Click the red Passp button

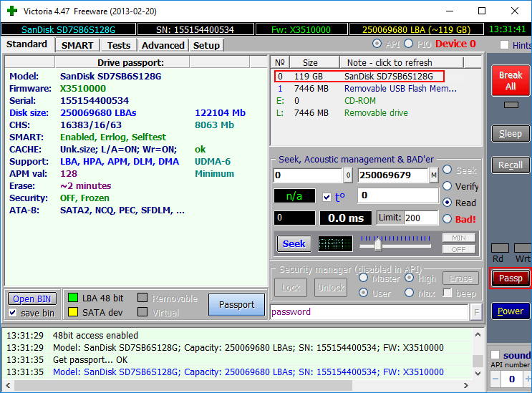pyautogui.click(x=511, y=278)
